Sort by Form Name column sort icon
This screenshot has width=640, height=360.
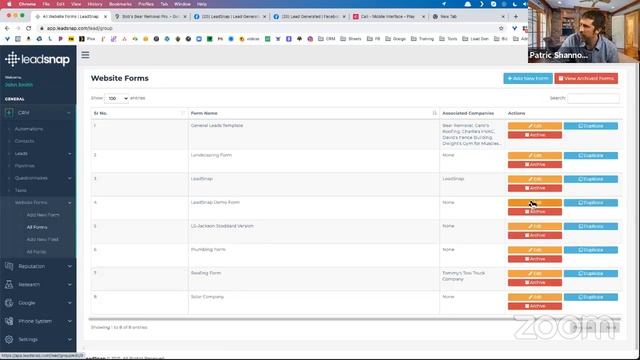434,113
